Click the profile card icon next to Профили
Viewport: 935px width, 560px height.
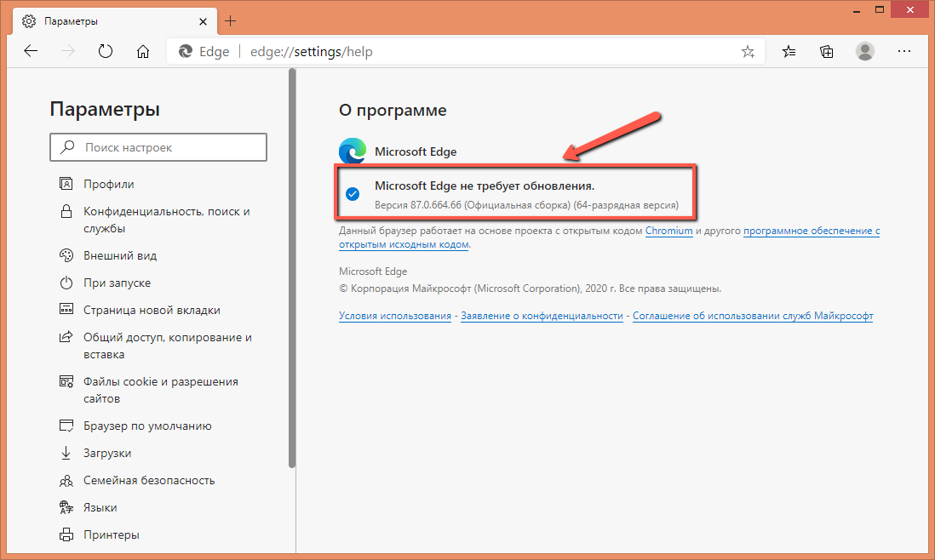click(66, 184)
